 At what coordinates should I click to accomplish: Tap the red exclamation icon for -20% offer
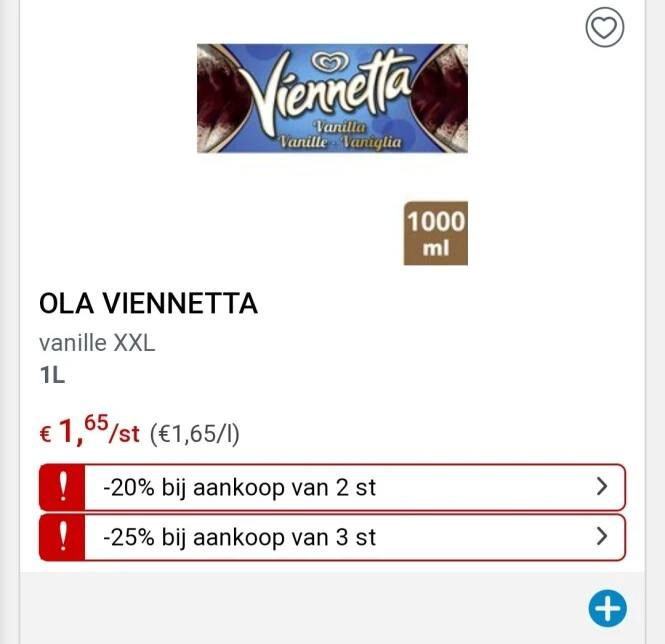62,487
